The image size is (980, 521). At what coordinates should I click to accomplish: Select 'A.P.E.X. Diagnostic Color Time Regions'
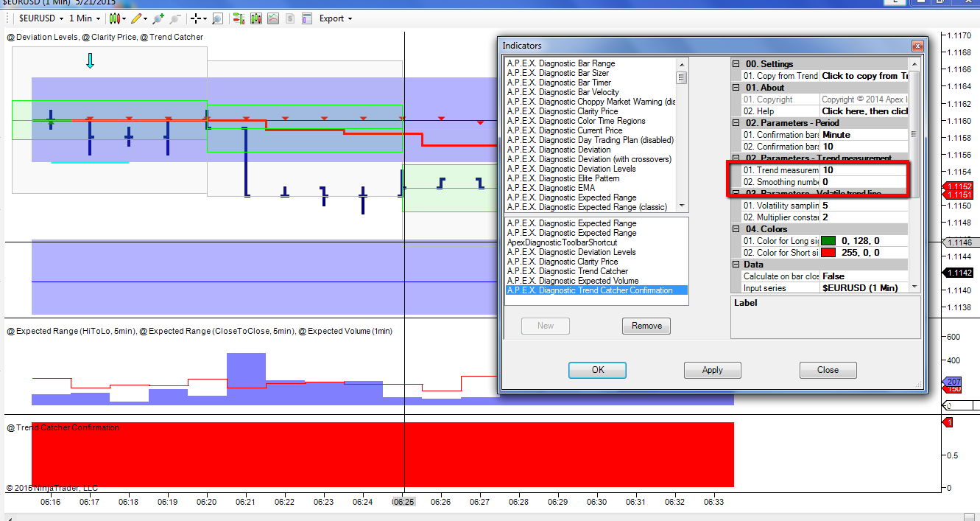(x=577, y=121)
